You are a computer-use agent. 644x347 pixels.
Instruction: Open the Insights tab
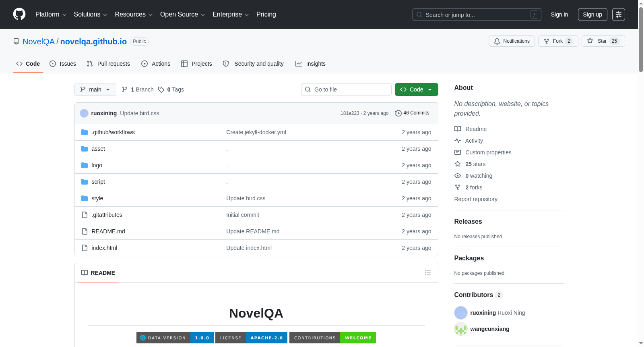click(310, 64)
